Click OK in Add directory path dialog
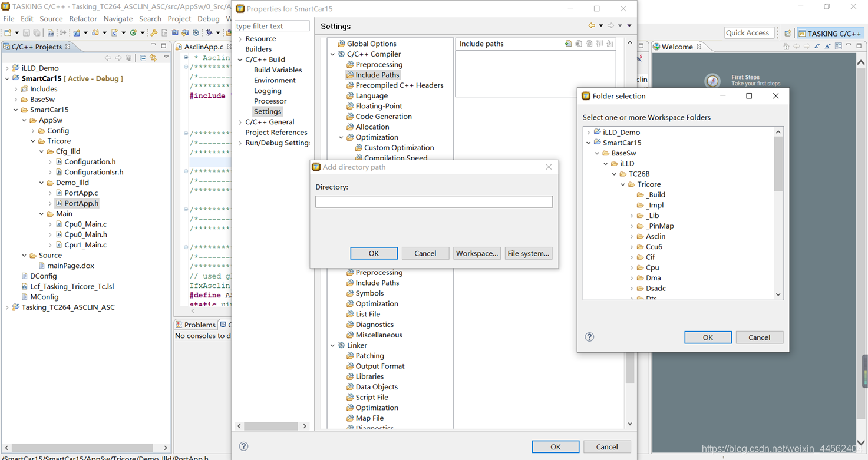 click(x=374, y=253)
